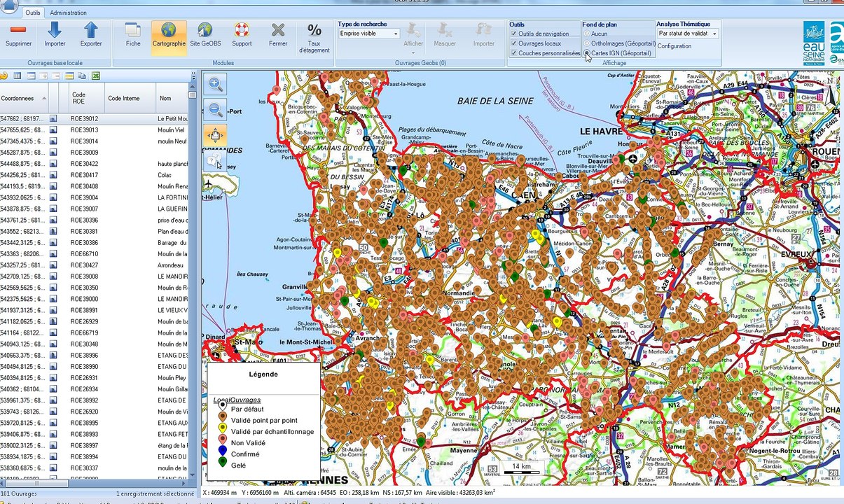Click the map zoom-in magnifier
The height and width of the screenshot is (504, 844).
216,85
